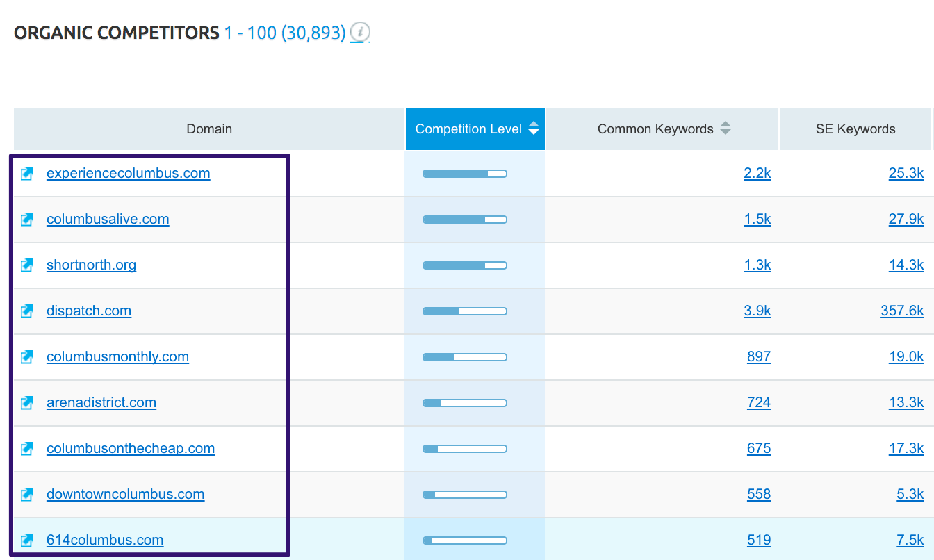Screen dimensions: 934x560
Task: Click experiencecolumbus.com competition level bar
Action: point(465,174)
